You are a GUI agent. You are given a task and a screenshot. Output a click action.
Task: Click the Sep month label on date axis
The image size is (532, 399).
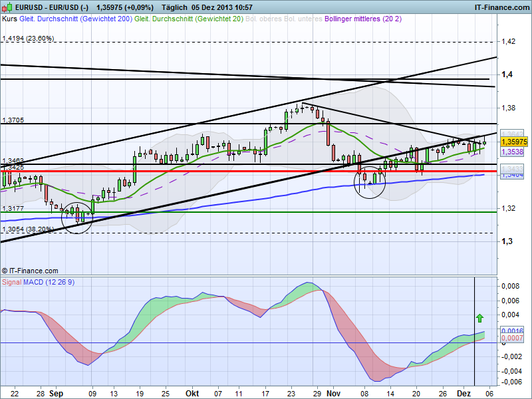coord(56,394)
